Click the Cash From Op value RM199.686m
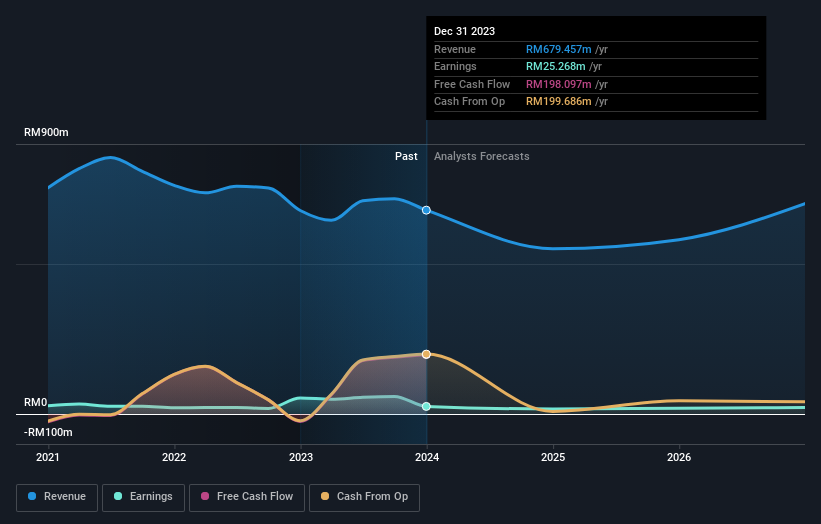The height and width of the screenshot is (524, 821). coord(558,102)
